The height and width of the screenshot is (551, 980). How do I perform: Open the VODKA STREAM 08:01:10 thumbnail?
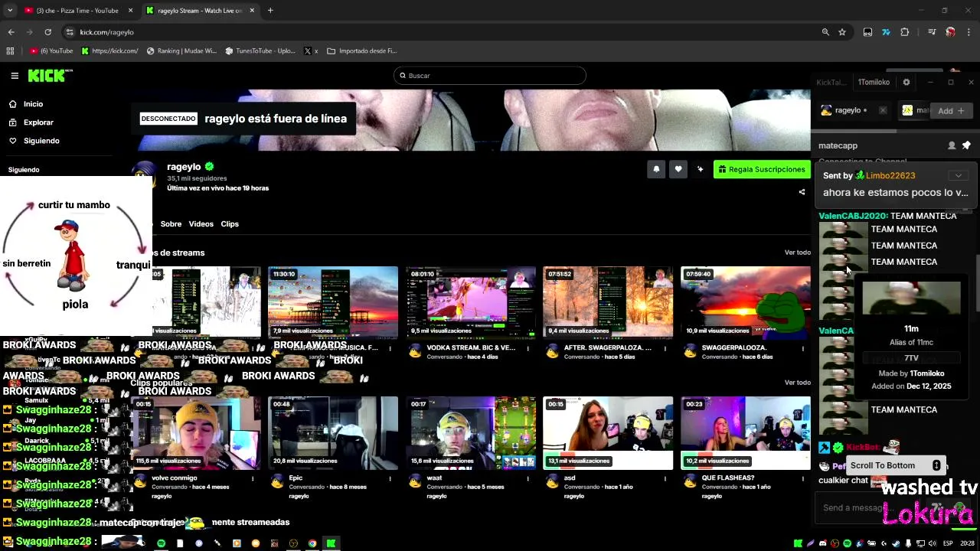(x=471, y=302)
